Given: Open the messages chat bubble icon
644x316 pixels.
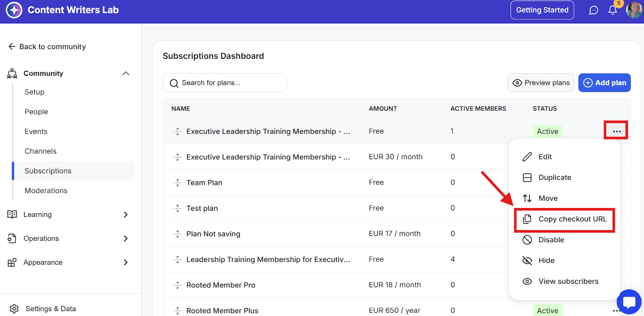Looking at the screenshot, I should pyautogui.click(x=594, y=10).
